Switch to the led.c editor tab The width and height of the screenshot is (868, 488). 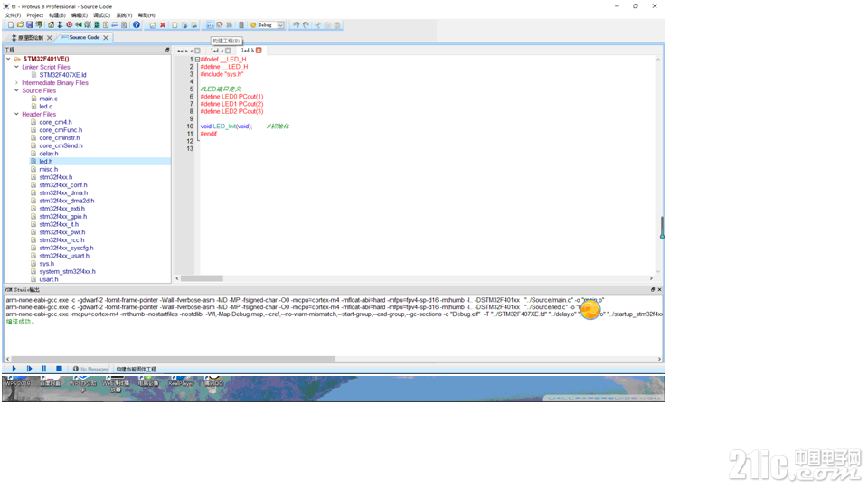pos(216,51)
